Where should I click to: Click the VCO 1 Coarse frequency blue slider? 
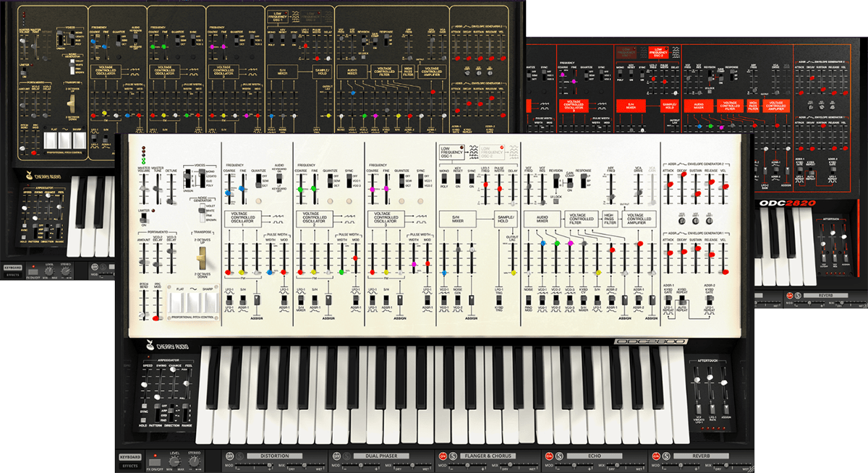pyautogui.click(x=229, y=193)
